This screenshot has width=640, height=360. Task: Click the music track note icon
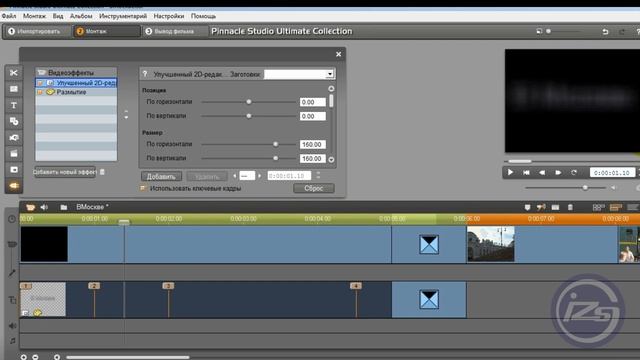pyautogui.click(x=12, y=341)
